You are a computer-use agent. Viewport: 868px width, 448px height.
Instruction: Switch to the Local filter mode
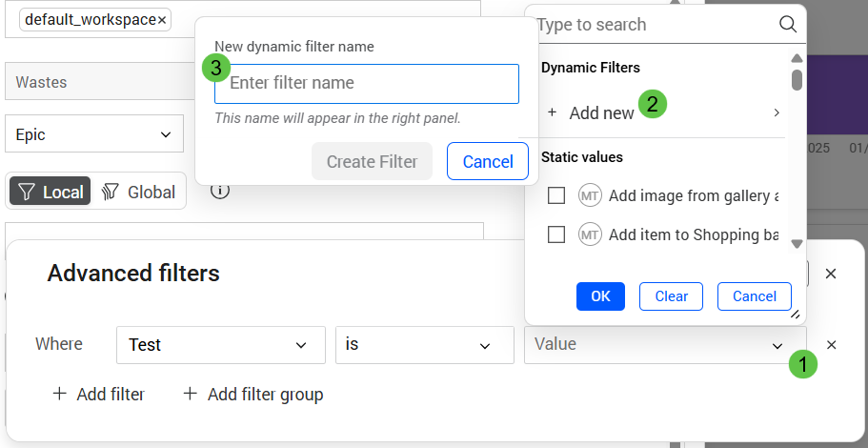click(x=50, y=192)
